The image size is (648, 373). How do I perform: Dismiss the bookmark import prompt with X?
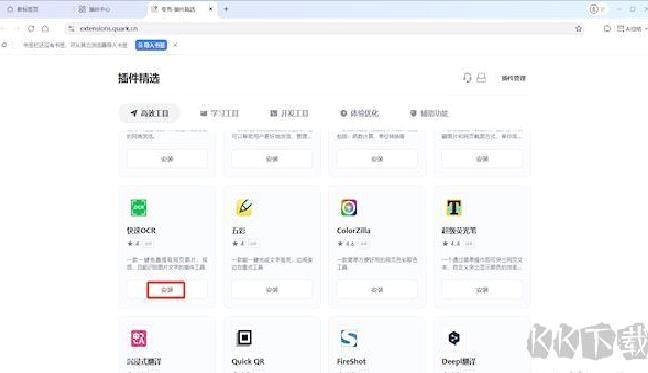(175, 45)
